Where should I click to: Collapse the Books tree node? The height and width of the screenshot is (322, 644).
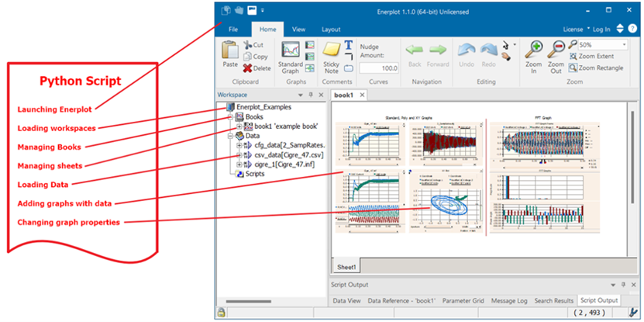click(x=231, y=117)
